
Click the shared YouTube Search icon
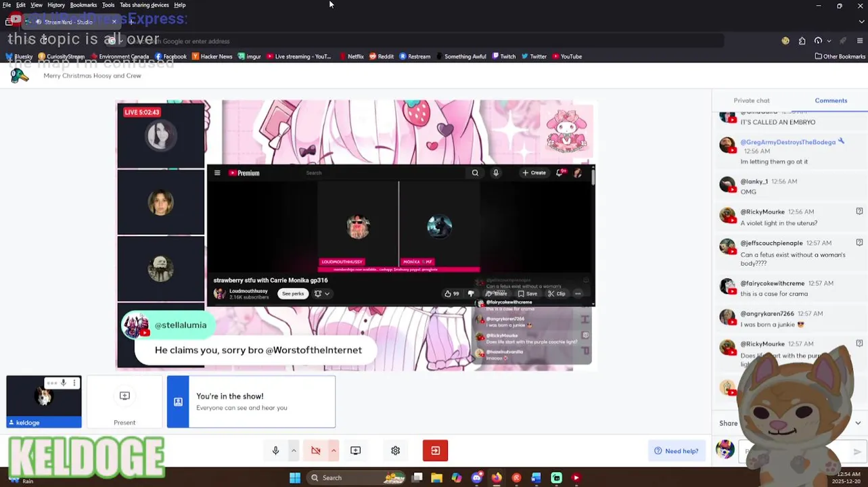475,173
